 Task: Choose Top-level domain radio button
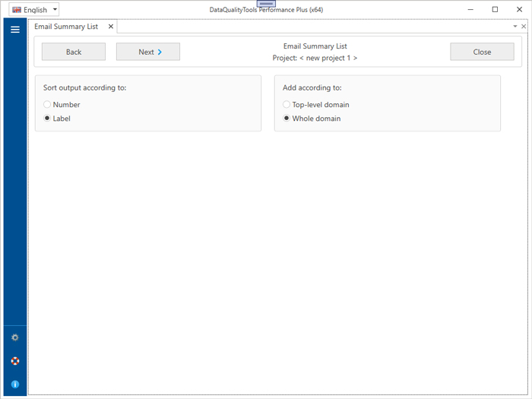[287, 105]
